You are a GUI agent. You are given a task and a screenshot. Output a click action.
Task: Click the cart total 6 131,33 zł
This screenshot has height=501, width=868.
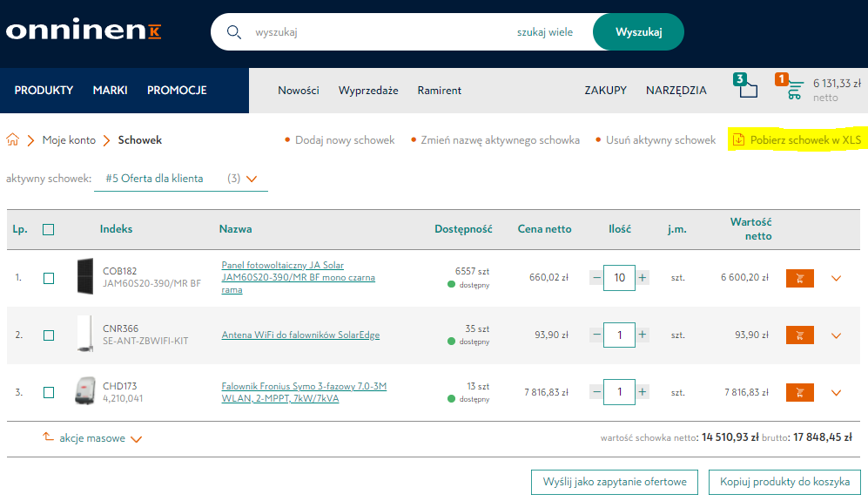(x=837, y=83)
